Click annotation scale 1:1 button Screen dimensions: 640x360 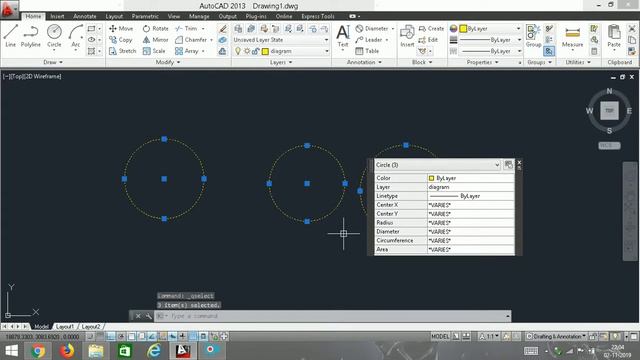[489, 336]
